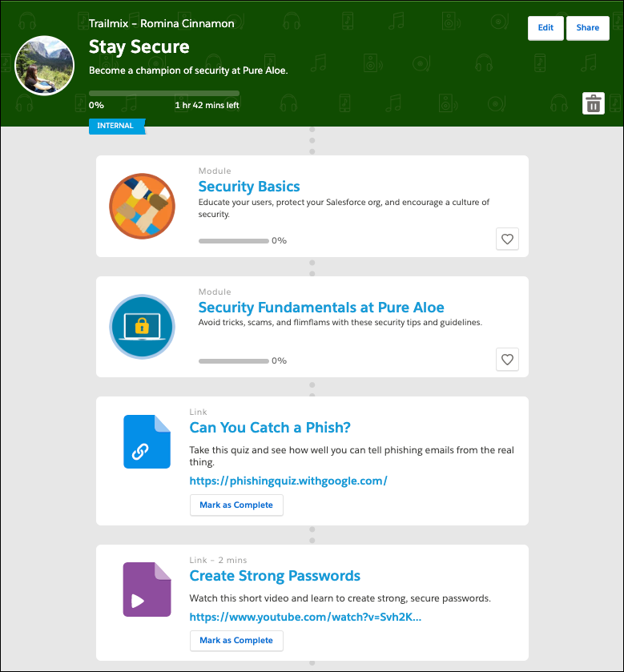
Task: Mark Can You Catch a Phish complete
Action: [236, 505]
